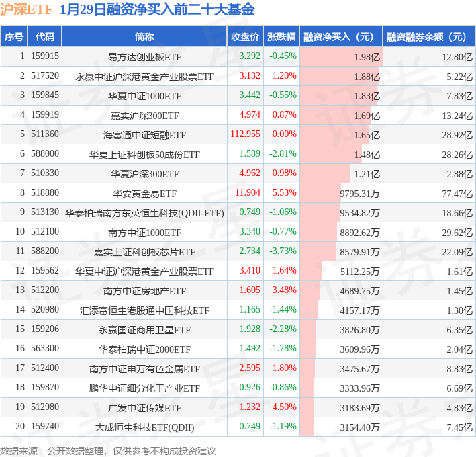Click the 简称 column header
The height and width of the screenshot is (457, 476).
click(144, 37)
